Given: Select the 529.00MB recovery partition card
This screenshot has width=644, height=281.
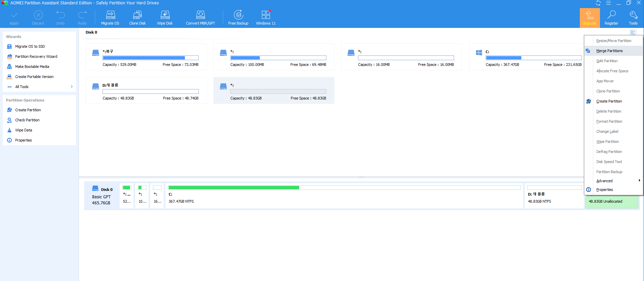Looking at the screenshot, I should [x=146, y=57].
